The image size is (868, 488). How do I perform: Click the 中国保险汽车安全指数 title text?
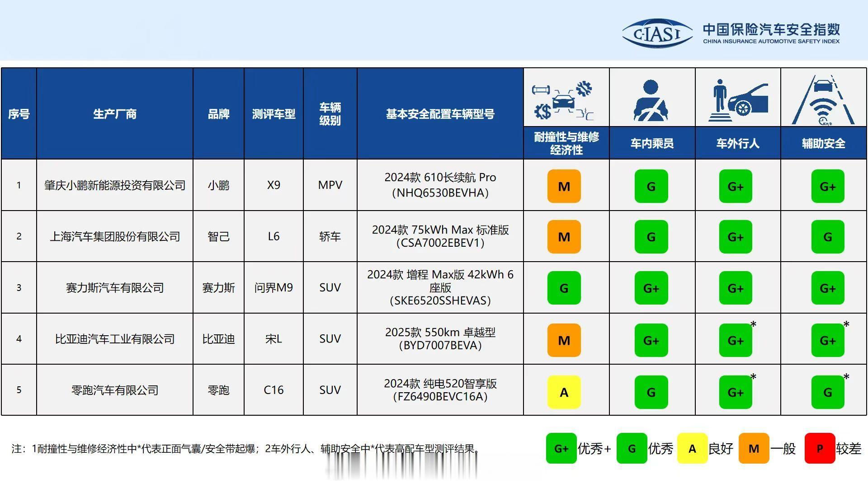pos(771,29)
